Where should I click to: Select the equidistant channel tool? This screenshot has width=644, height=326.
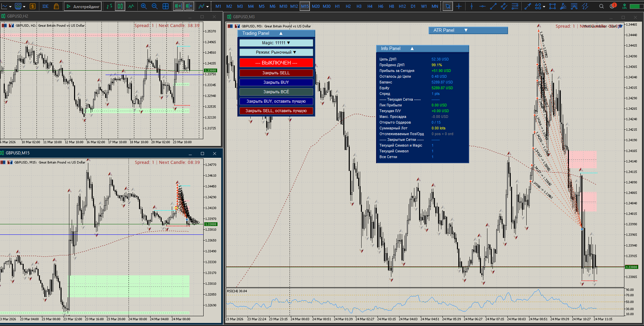coord(504,6)
